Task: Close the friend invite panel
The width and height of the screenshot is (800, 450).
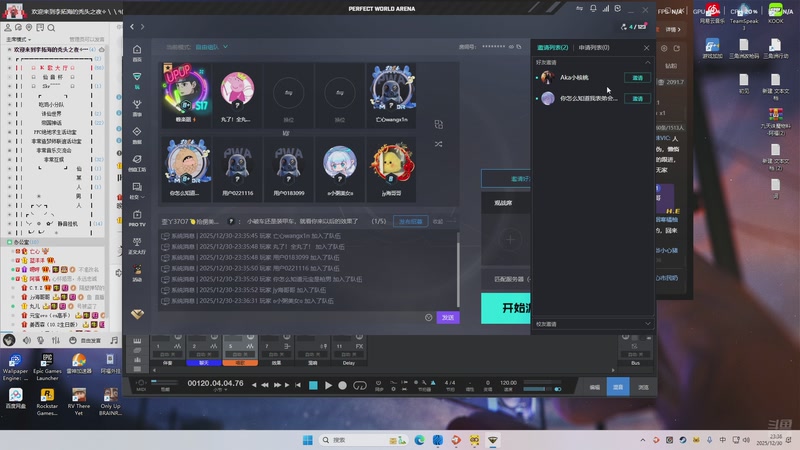Action: [646, 47]
